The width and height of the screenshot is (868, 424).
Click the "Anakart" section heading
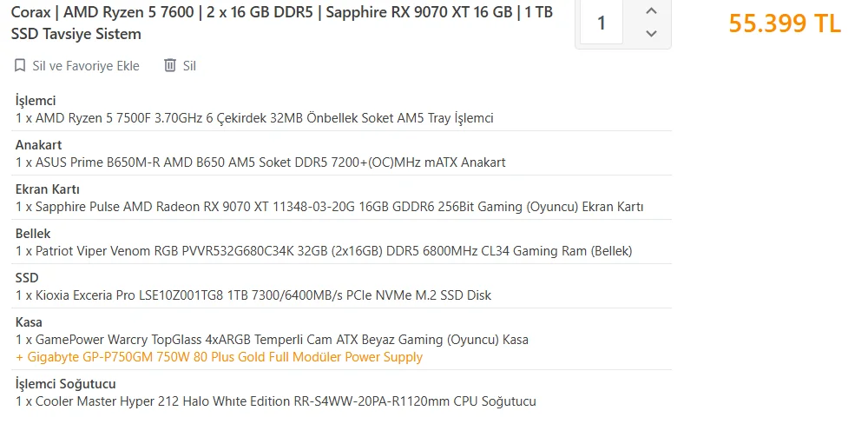click(x=39, y=145)
